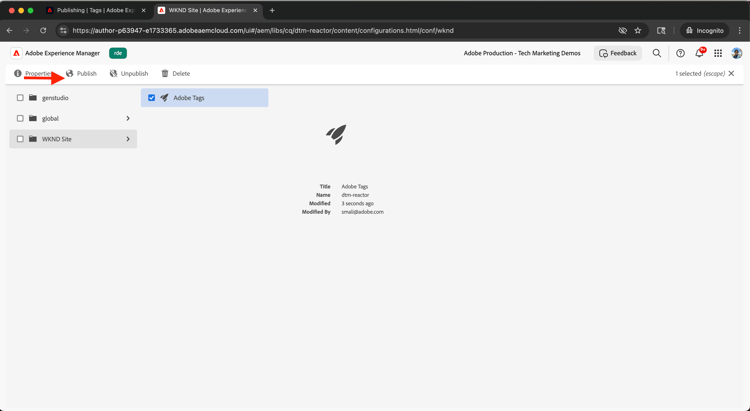Uncheck the Adobe Tags checkbox

[152, 98]
